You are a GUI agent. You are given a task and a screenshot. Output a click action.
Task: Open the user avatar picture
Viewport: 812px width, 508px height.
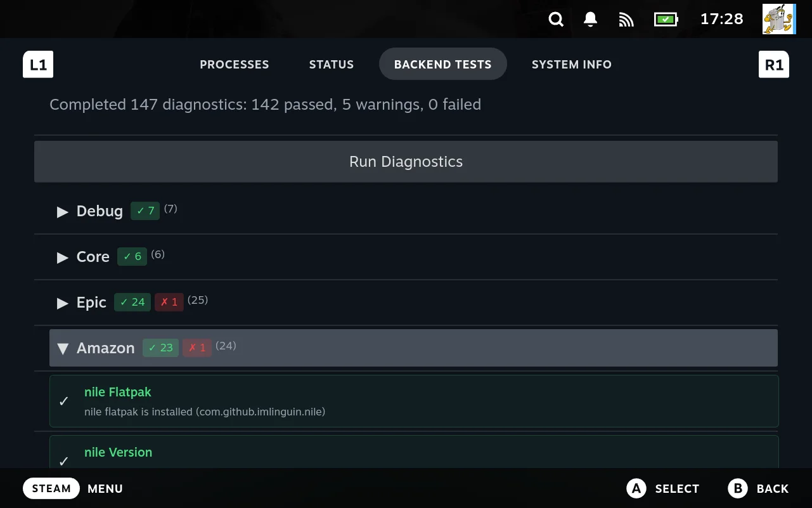(778, 18)
